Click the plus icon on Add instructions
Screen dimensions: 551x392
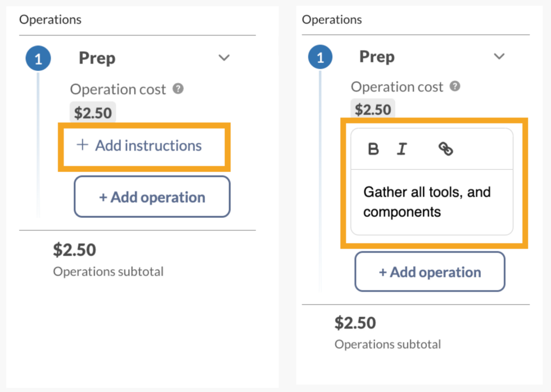[x=82, y=145]
